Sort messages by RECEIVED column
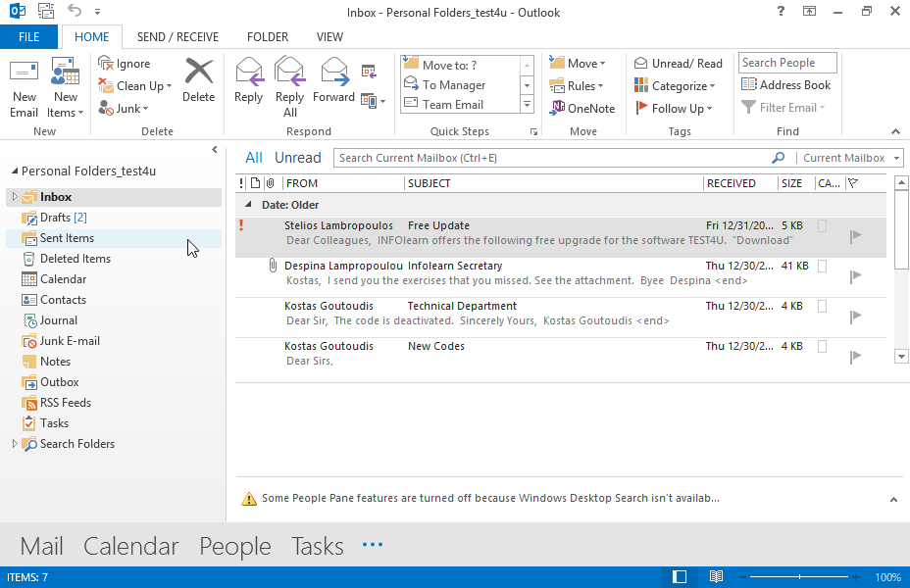 (x=740, y=183)
